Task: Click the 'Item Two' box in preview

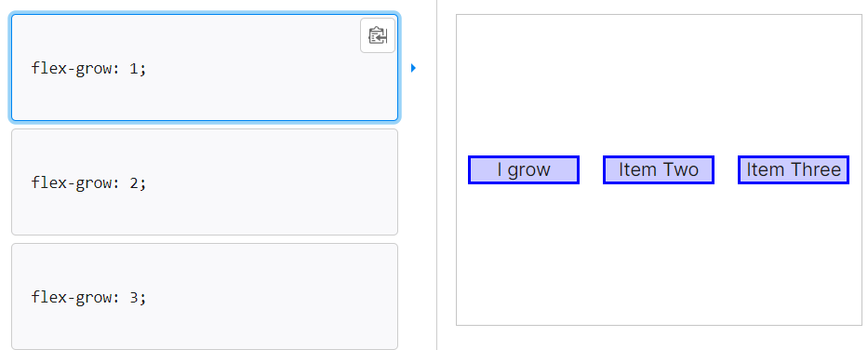Action: click(659, 169)
